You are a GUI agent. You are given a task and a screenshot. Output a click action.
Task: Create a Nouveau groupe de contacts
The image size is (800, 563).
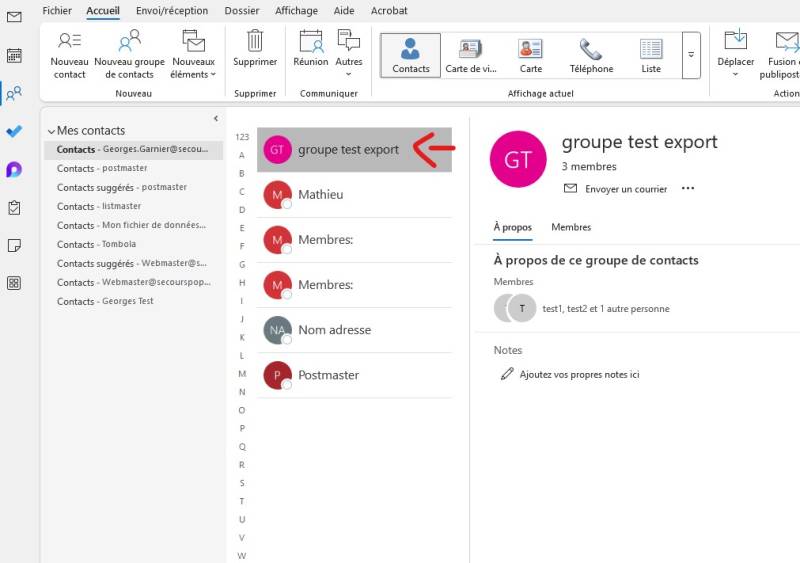click(130, 54)
